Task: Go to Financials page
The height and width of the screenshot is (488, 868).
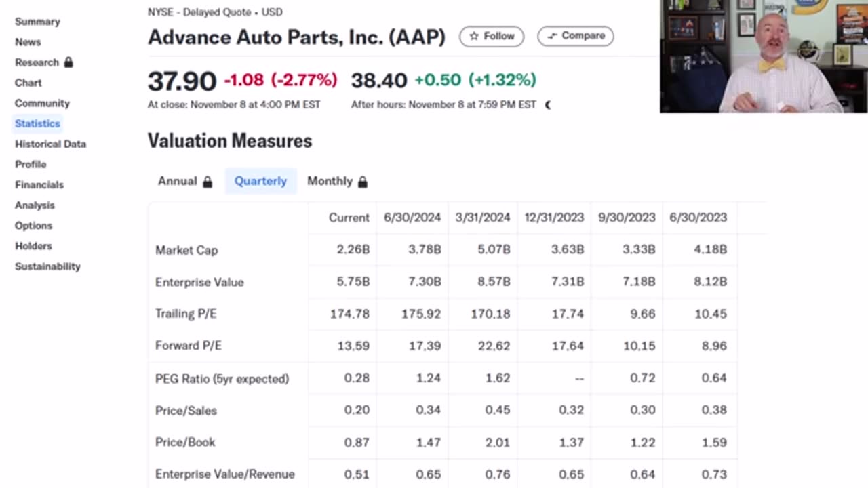Action: (39, 184)
